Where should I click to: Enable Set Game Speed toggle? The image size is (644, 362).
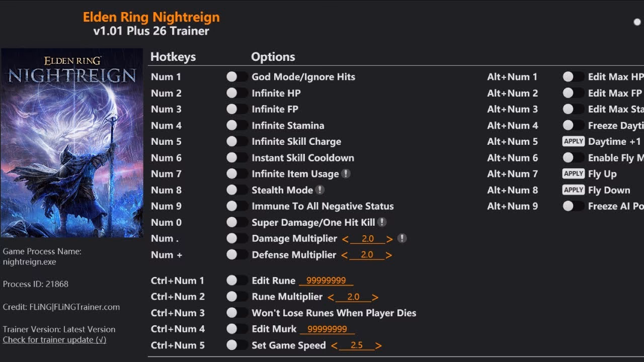(x=236, y=345)
